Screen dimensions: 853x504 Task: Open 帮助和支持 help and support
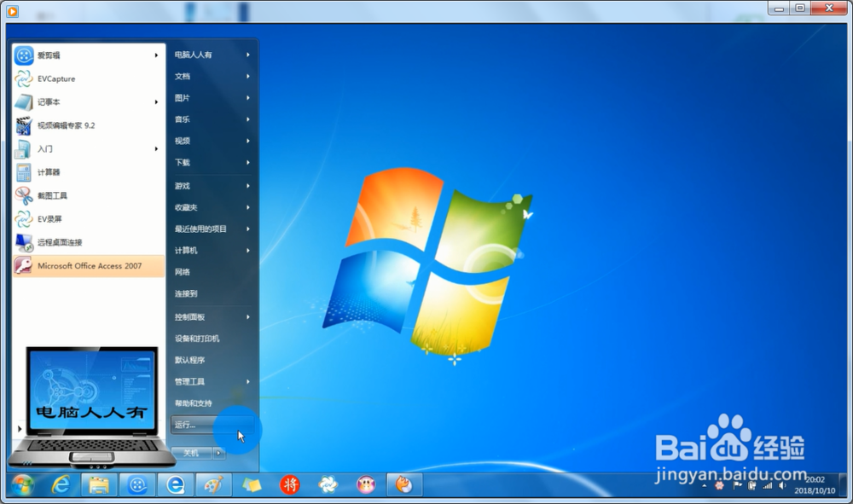click(212, 403)
